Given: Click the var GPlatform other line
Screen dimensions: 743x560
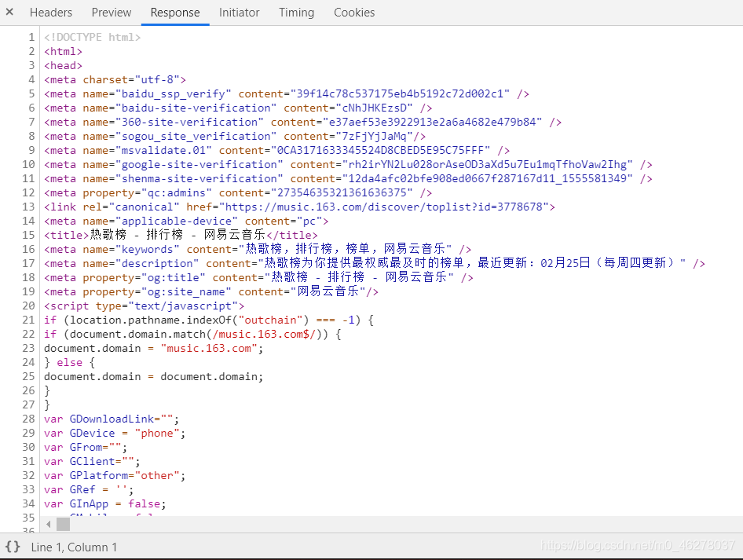Looking at the screenshot, I should (115, 476).
